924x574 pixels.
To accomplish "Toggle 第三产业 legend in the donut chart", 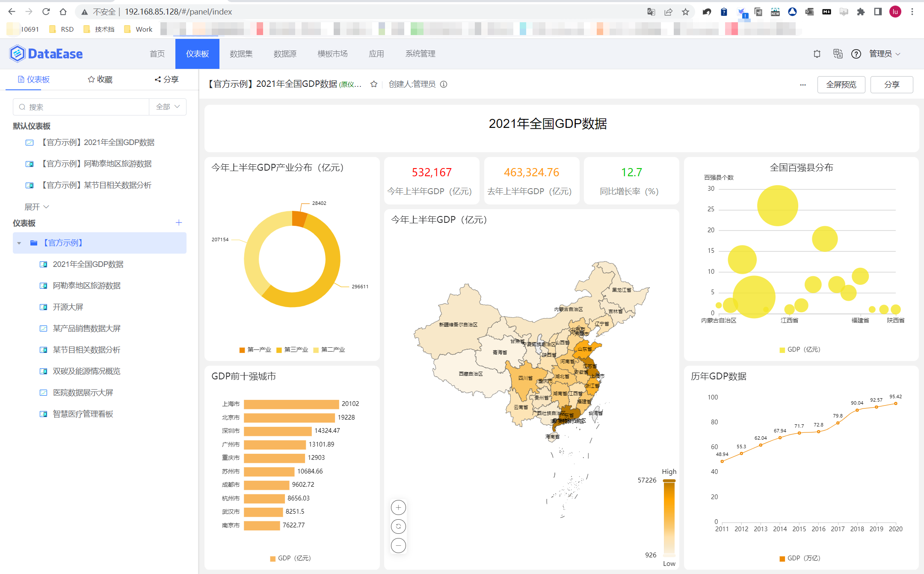I will pos(292,350).
